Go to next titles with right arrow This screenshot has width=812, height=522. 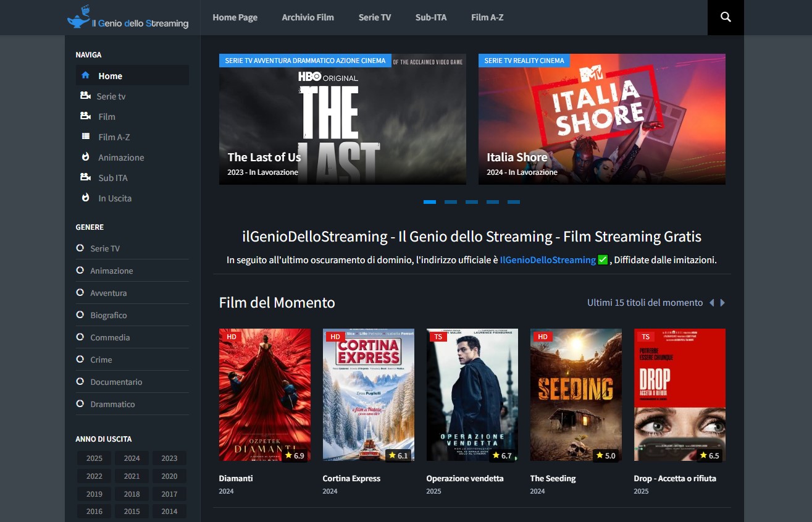722,303
